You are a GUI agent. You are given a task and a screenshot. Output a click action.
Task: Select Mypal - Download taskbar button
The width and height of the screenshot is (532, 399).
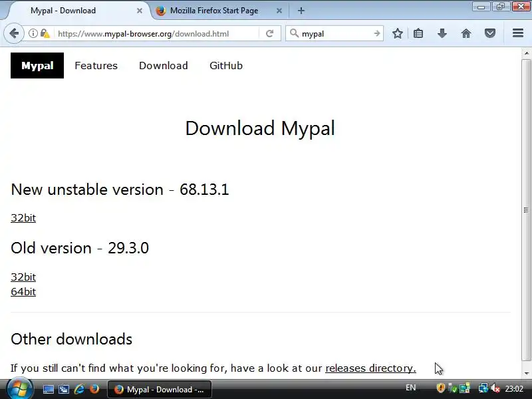160,390
